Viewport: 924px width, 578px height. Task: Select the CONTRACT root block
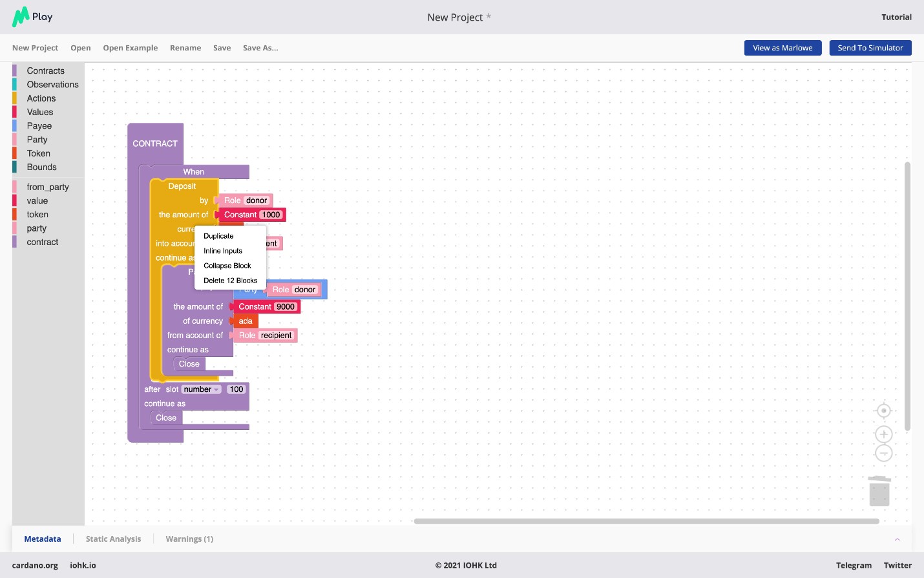click(x=155, y=144)
